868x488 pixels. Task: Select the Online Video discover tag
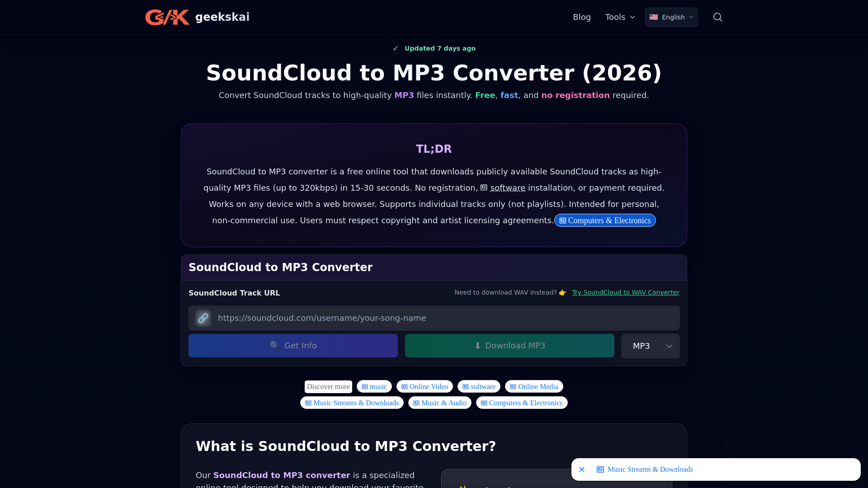(425, 387)
